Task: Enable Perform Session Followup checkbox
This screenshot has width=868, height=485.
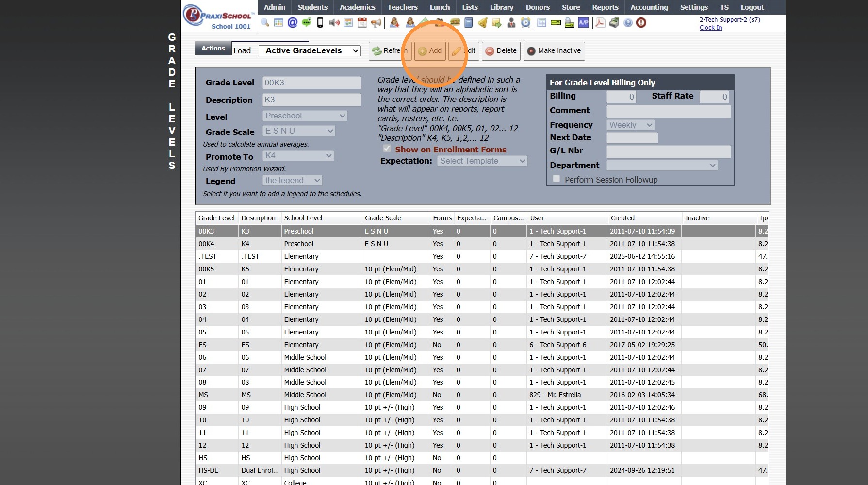Action: point(557,179)
